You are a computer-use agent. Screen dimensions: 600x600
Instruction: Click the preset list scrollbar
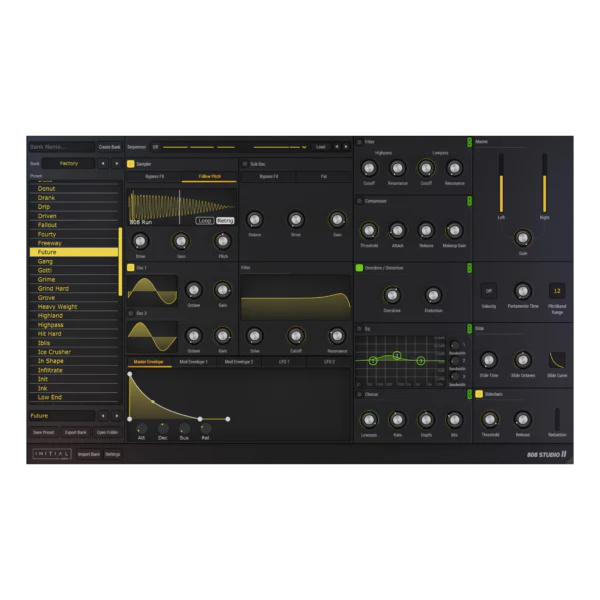pos(120,262)
